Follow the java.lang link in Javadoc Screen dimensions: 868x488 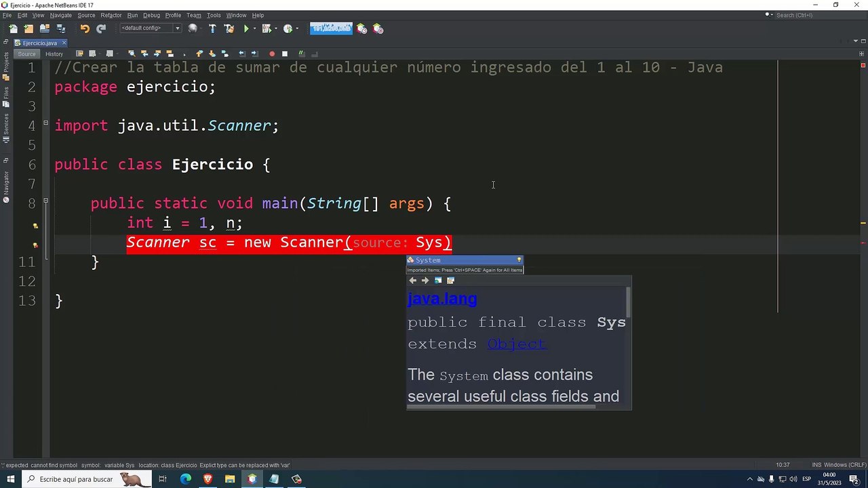tap(442, 299)
